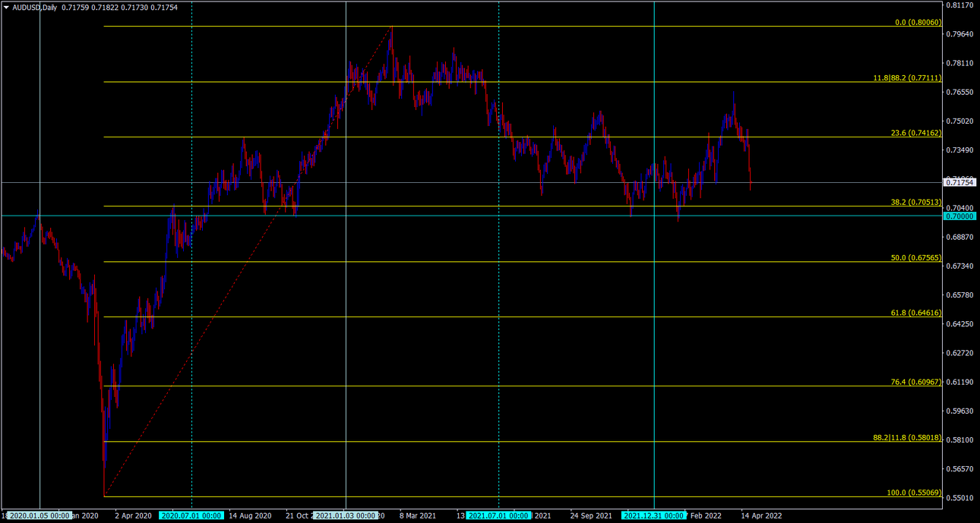Click the 0.68870 price scale value
The image size is (980, 523).
click(959, 237)
